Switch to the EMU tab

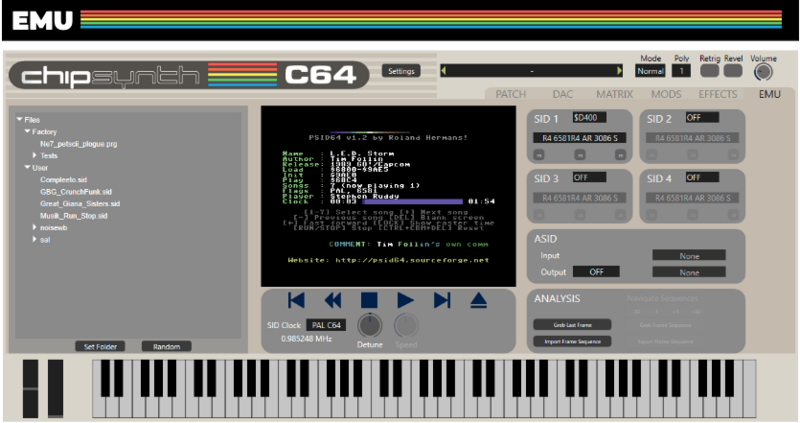[769, 94]
